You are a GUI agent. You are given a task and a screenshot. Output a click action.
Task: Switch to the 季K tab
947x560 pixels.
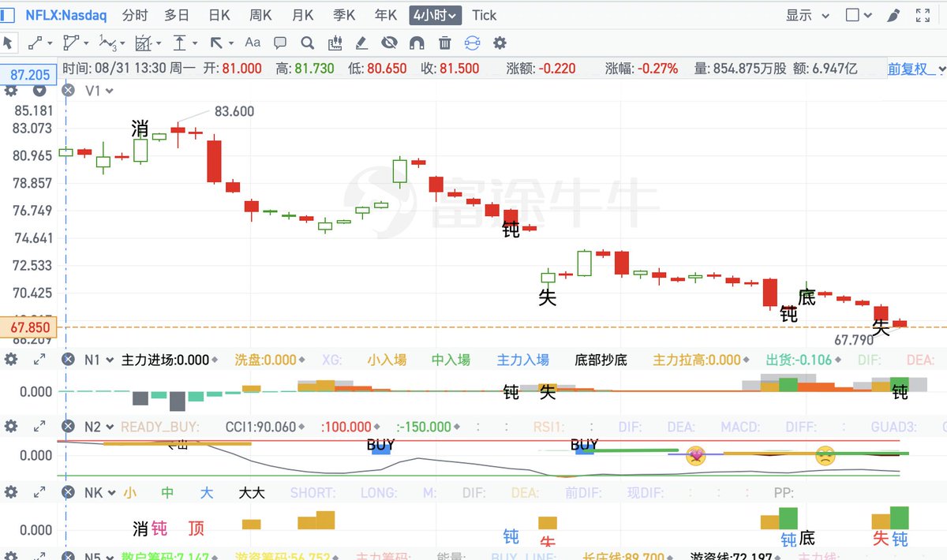(x=344, y=15)
